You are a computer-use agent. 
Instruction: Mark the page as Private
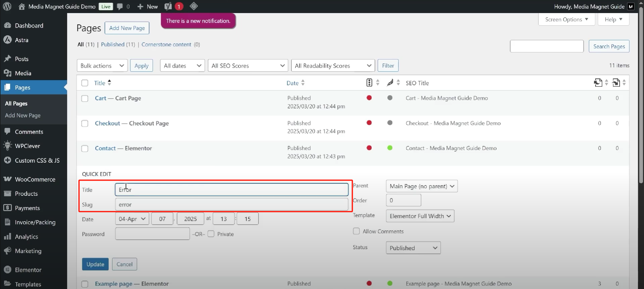(x=211, y=234)
